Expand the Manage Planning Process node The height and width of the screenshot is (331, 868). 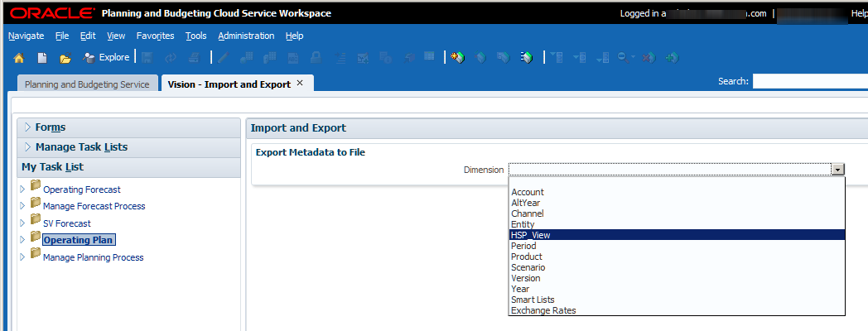tap(22, 257)
